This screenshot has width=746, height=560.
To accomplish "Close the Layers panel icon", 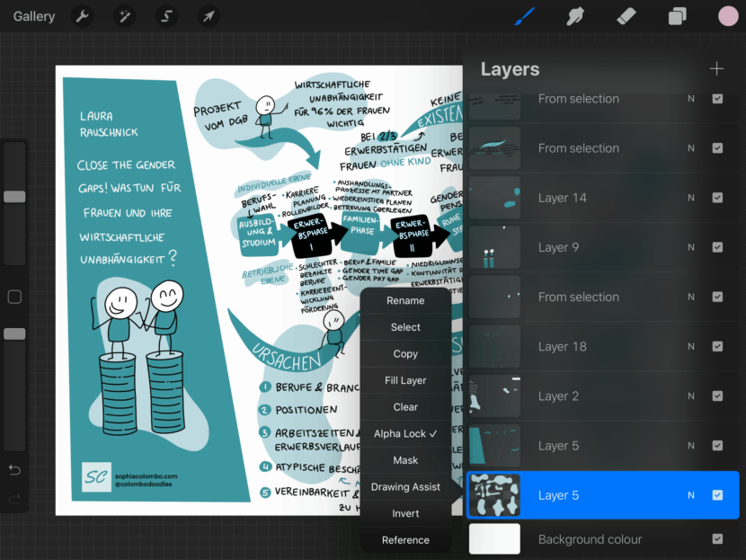I will click(x=677, y=16).
